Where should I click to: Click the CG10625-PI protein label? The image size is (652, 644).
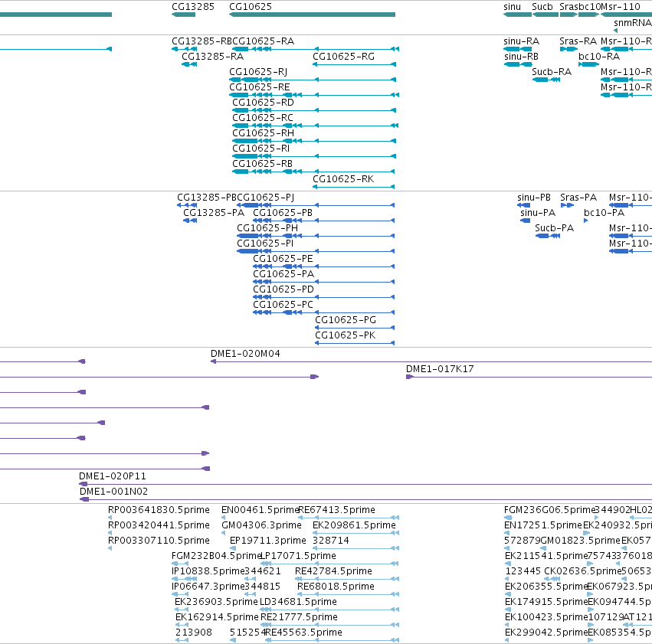[x=265, y=244]
